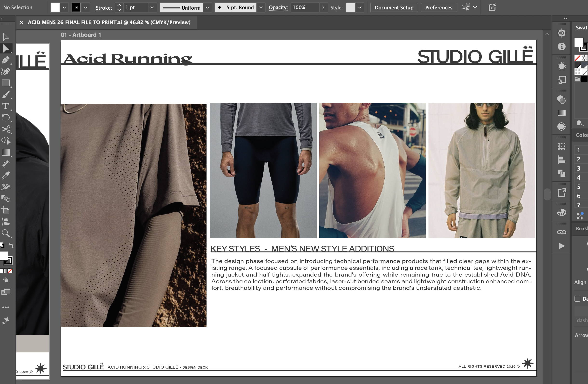Expand the stroke weight dropdown

pos(152,7)
